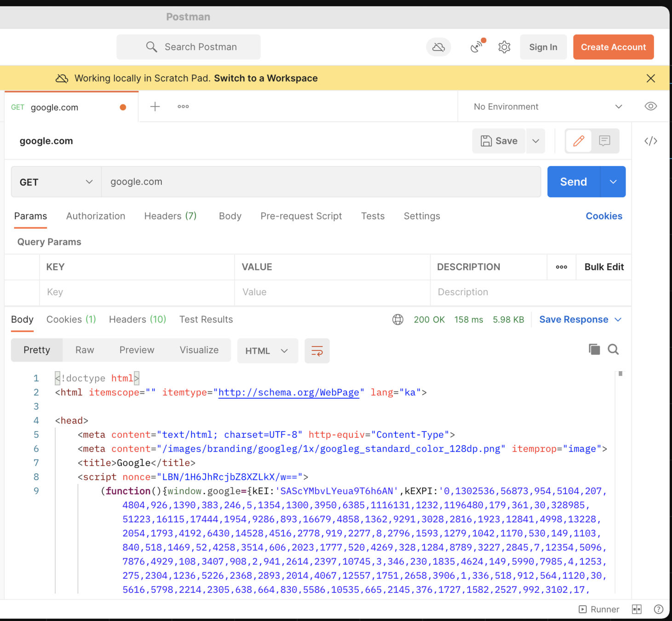Select the Visualize view mode
Image resolution: width=672 pixels, height=621 pixels.
click(199, 350)
